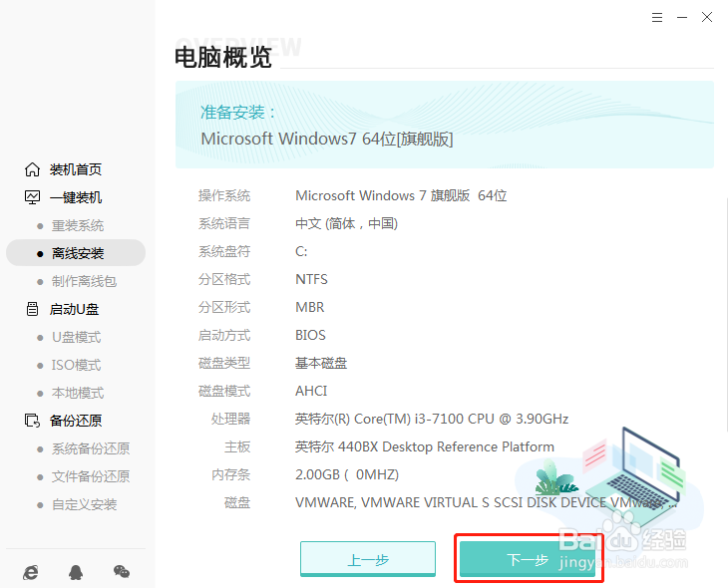Click the partition type value MBR
The image size is (728, 588).
point(310,307)
